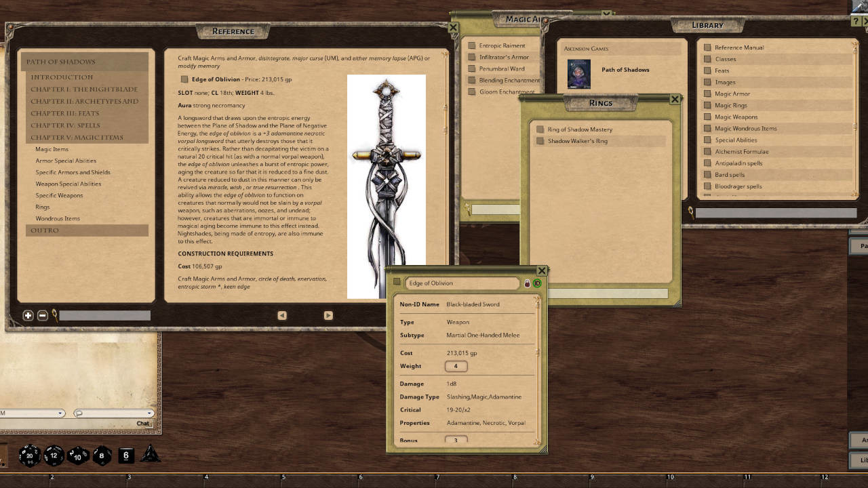Toggle the ID identification button on the item sheet
Screen dimensions: 868x488
point(536,283)
